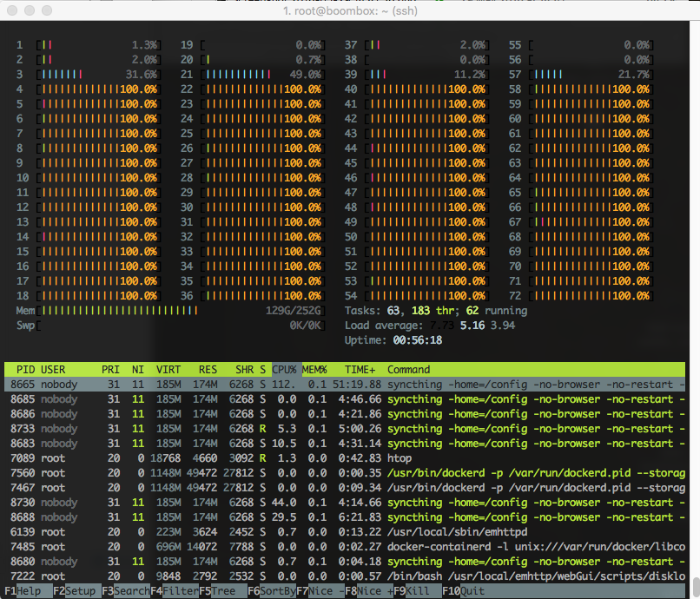This screenshot has height=599, width=700.
Task: Select process 6139 emhttpd row
Action: click(x=345, y=532)
